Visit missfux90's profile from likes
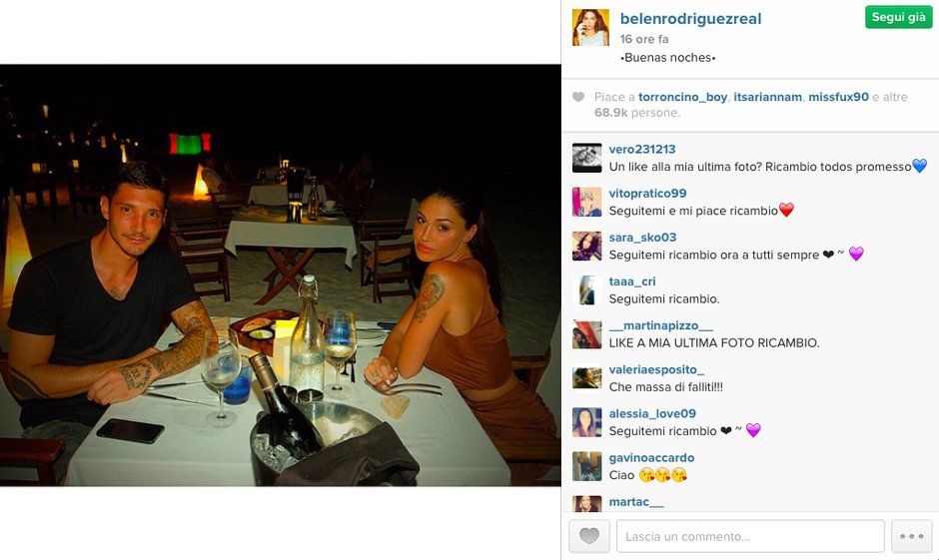The width and height of the screenshot is (939, 560). [x=838, y=97]
